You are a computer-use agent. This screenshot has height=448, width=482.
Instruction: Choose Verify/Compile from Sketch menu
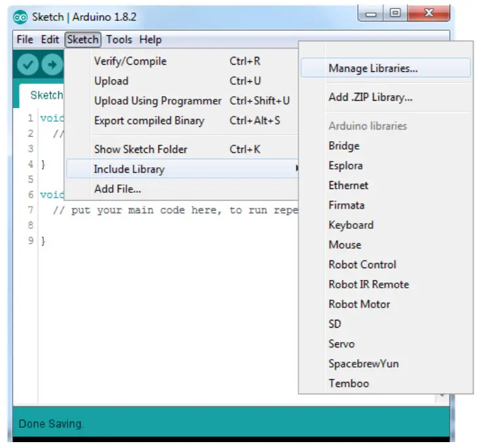[181, 61]
